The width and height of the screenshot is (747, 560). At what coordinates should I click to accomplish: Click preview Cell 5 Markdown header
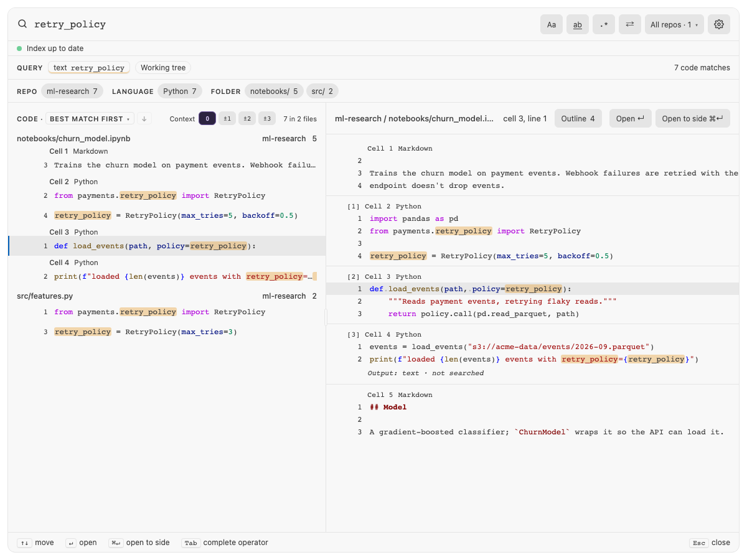click(400, 395)
